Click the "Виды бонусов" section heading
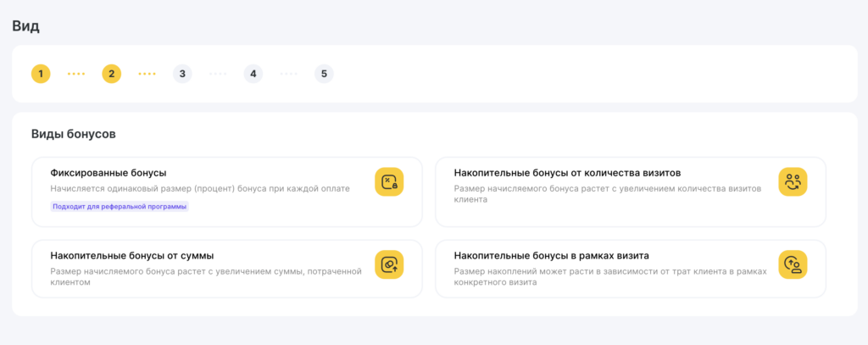Viewport: 868px width, 345px height. click(x=73, y=134)
